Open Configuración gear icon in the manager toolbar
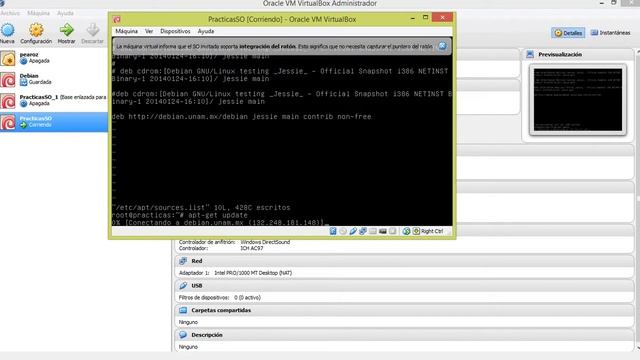Image resolution: width=640 pixels, height=360 pixels. (36, 30)
